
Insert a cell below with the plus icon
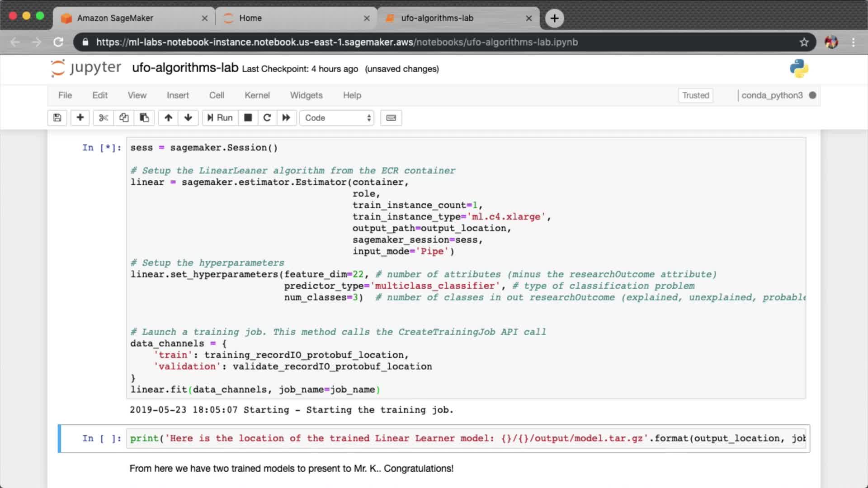pyautogui.click(x=80, y=118)
